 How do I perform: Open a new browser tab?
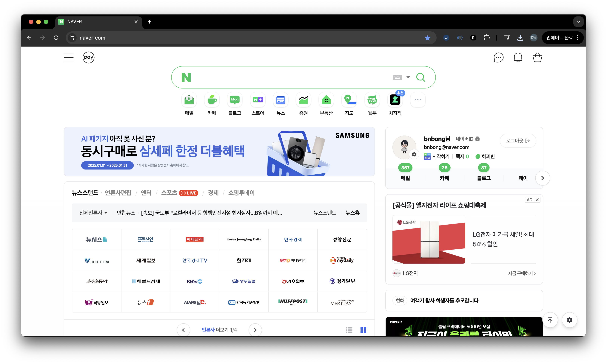149,22
